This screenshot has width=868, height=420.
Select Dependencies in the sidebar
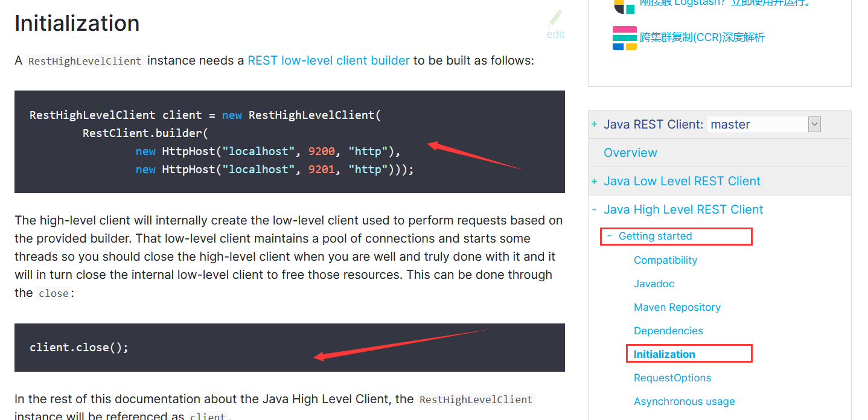668,331
